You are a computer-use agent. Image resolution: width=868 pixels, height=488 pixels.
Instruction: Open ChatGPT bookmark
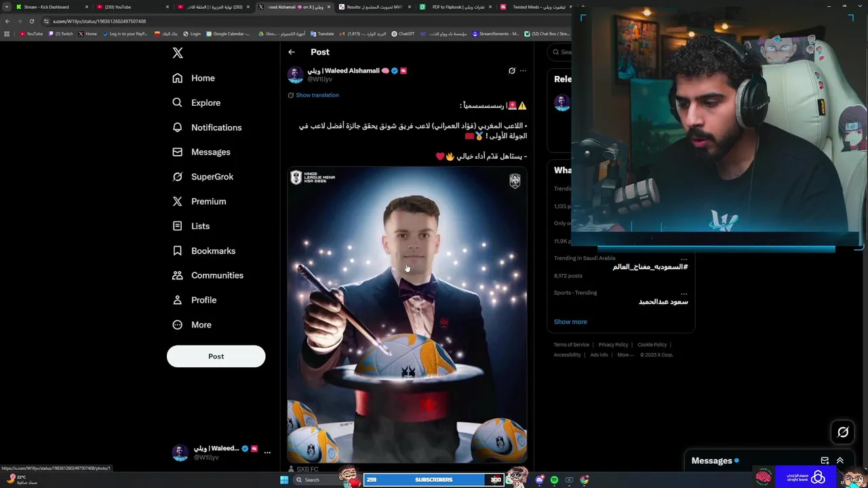click(403, 34)
